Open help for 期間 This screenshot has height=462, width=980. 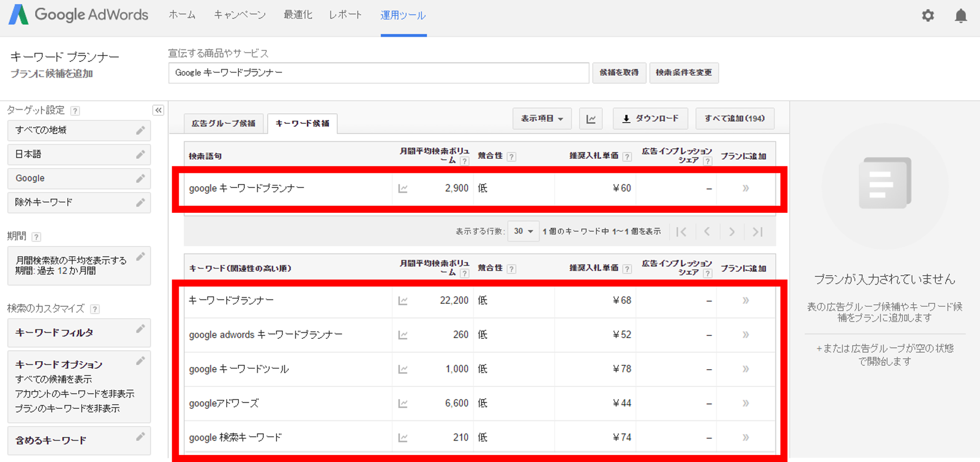(36, 236)
